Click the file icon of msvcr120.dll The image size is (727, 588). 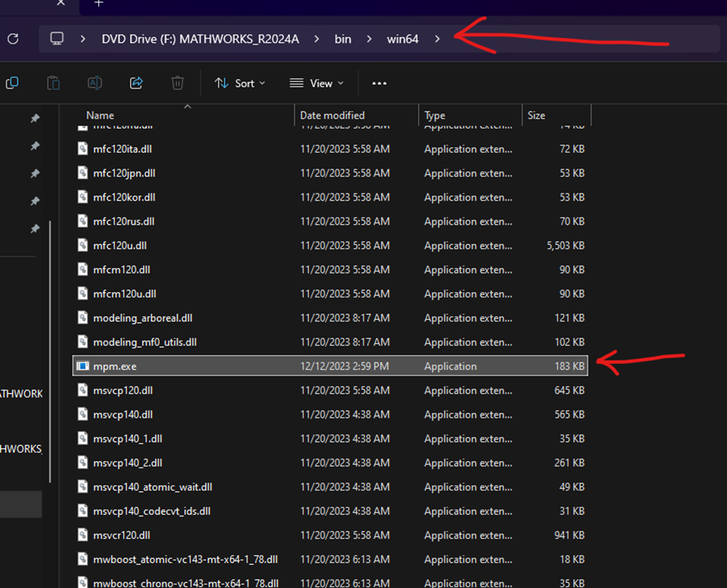83,535
